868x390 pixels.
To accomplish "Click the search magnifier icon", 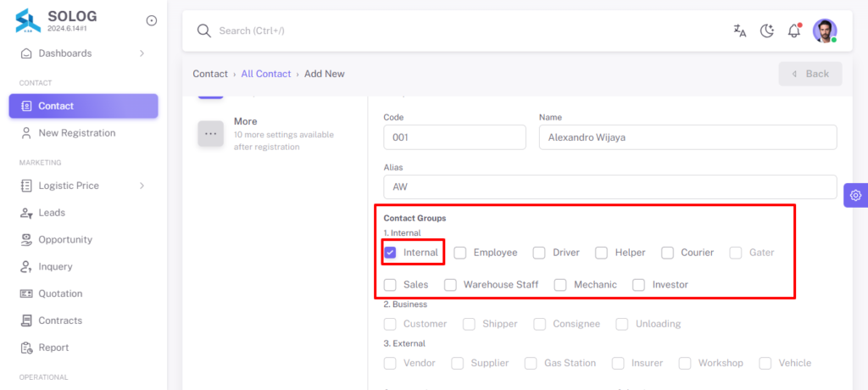I will tap(204, 31).
